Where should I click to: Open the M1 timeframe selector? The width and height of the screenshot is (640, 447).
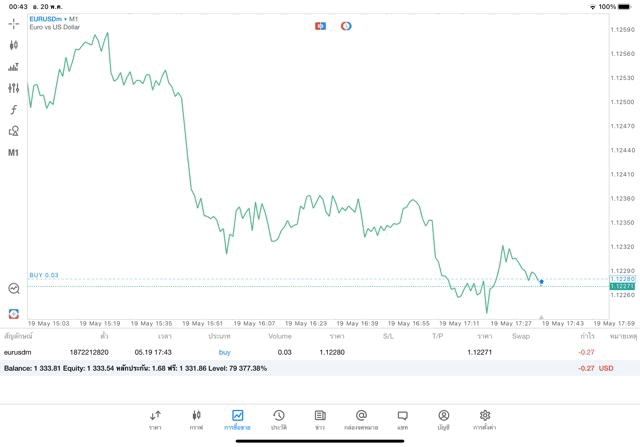tap(14, 153)
